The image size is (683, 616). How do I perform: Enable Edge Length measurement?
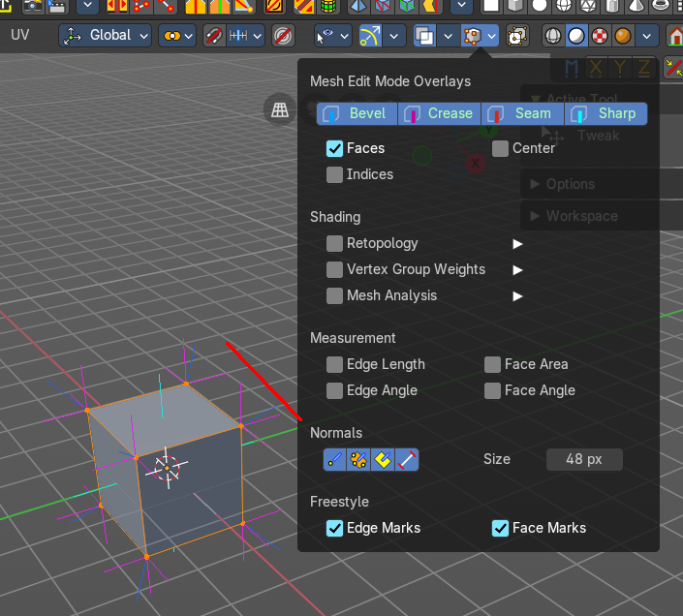[x=334, y=365]
